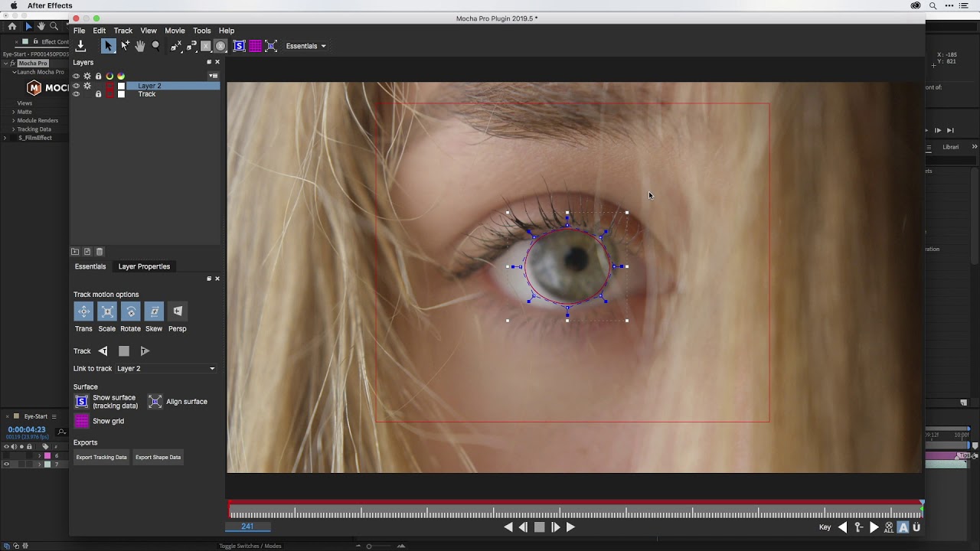Image resolution: width=980 pixels, height=551 pixels.
Task: Open the File menu
Action: click(x=79, y=31)
